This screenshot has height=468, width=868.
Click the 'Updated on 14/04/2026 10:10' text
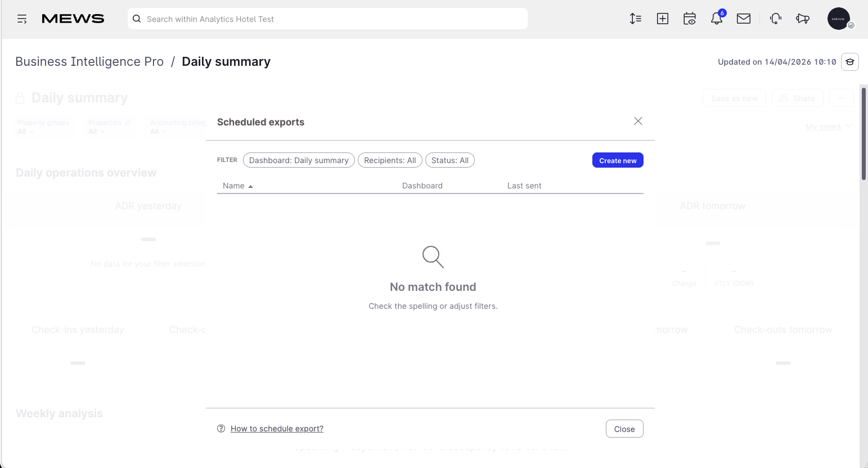click(x=777, y=62)
